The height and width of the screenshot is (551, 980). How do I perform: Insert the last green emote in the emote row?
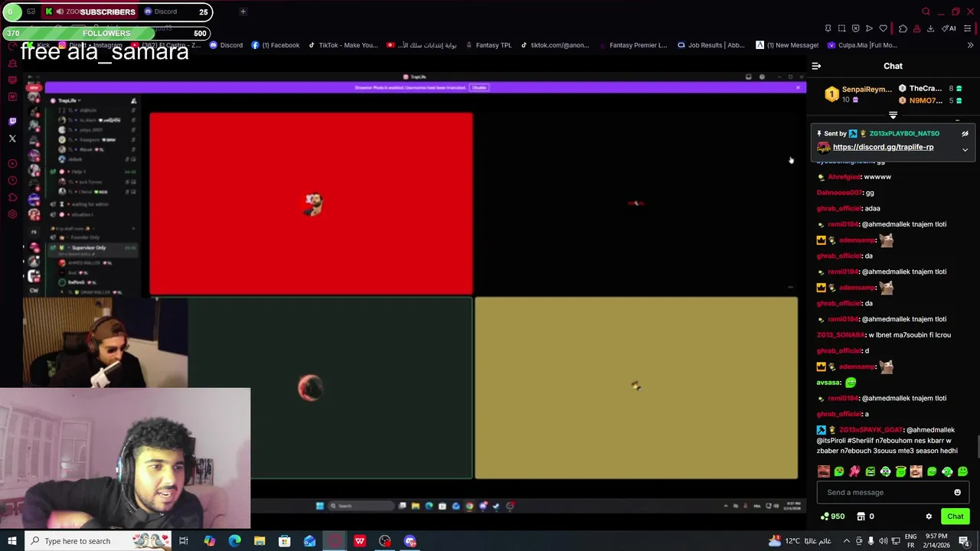point(962,472)
